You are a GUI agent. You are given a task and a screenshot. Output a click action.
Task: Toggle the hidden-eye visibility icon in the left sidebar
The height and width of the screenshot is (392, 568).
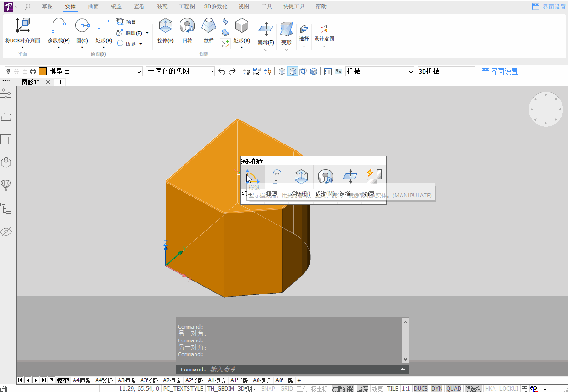[x=6, y=231]
